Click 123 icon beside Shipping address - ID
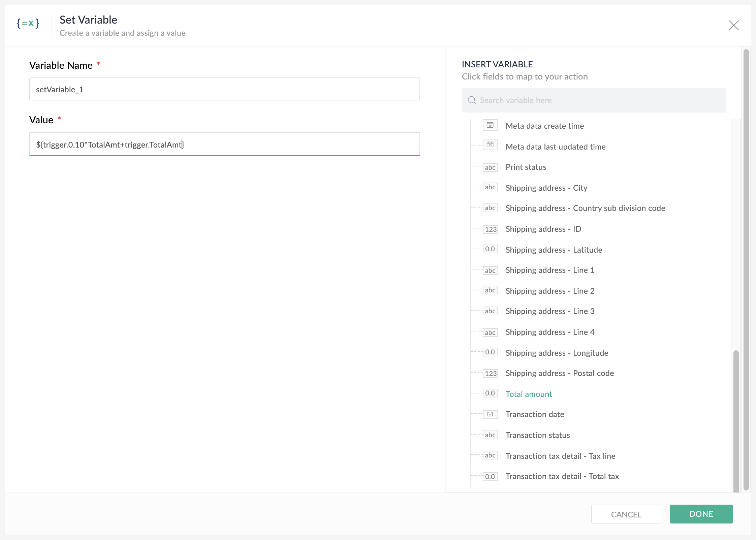 click(490, 229)
